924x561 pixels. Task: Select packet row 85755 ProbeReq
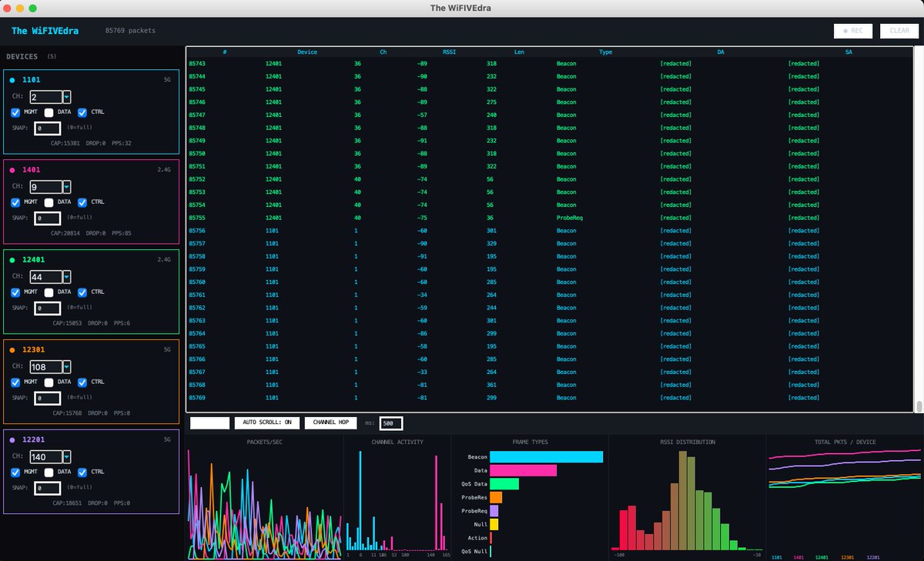(551, 218)
